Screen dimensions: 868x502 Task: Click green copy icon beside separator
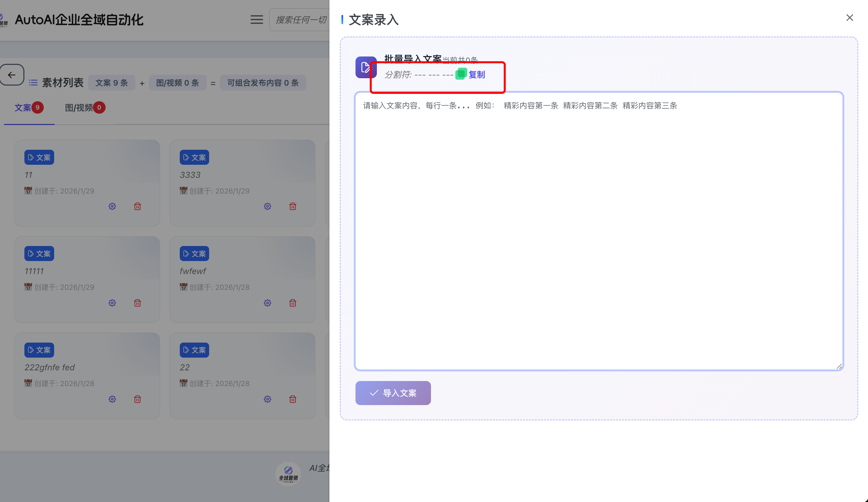460,74
